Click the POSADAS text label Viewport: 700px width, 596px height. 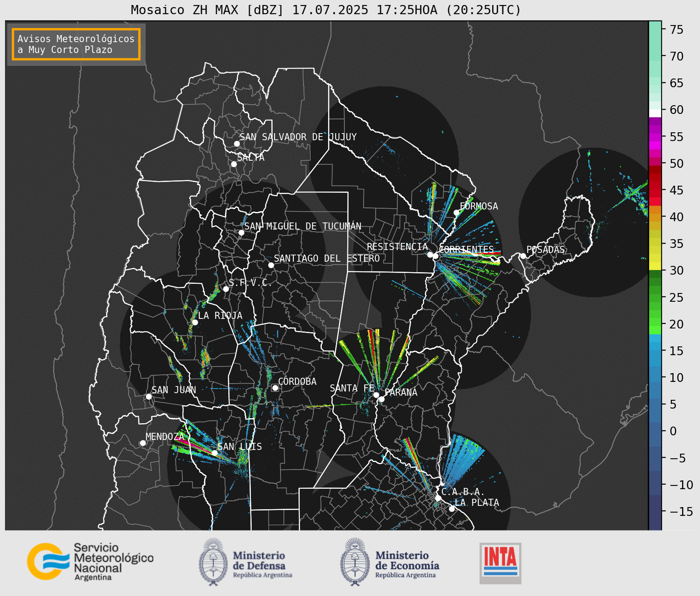pyautogui.click(x=546, y=250)
